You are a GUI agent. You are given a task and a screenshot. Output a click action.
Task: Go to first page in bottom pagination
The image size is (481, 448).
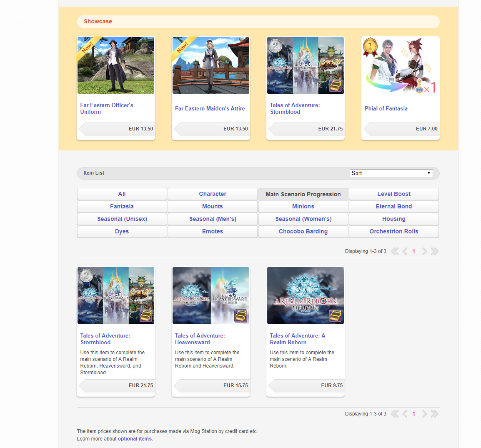click(x=395, y=414)
